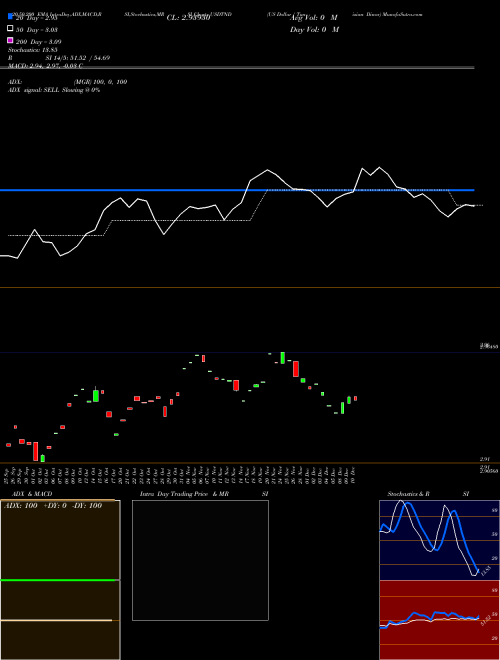Select the '50 Day = 3.03' label
This screenshot has height=660, width=500.
click(x=37, y=30)
